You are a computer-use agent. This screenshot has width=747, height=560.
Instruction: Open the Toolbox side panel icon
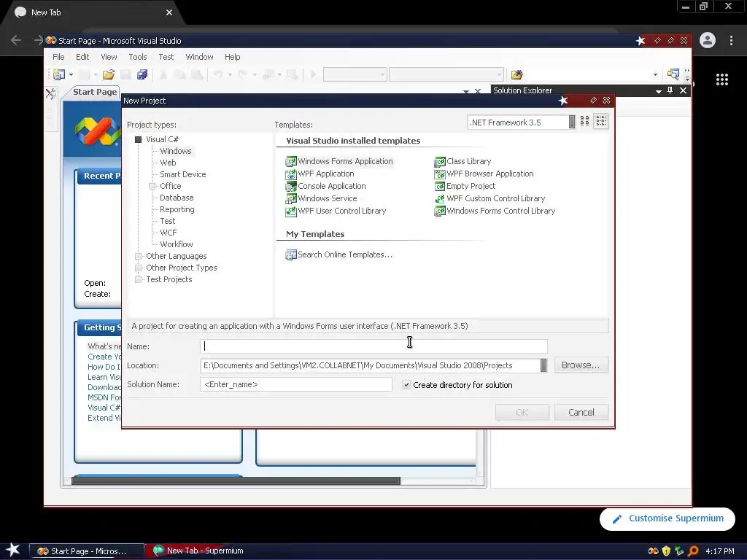pyautogui.click(x=51, y=93)
